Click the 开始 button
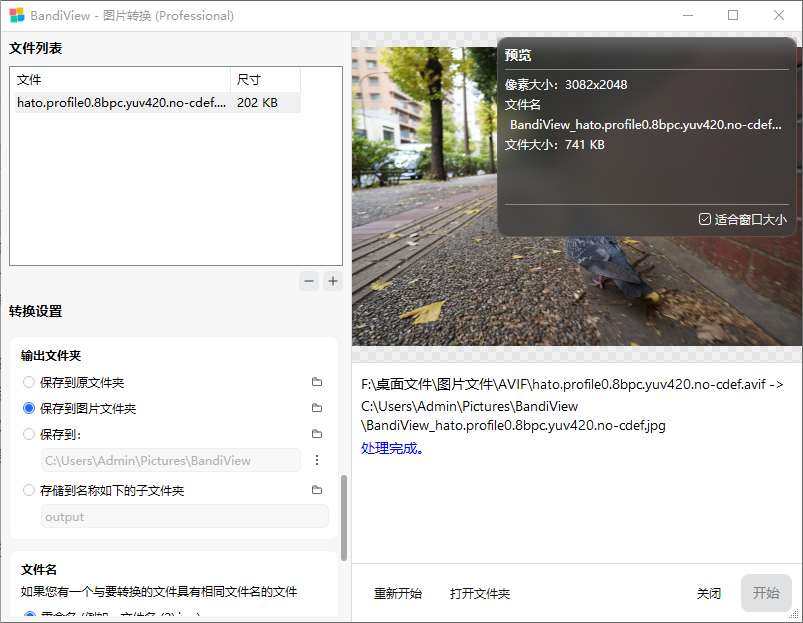The width and height of the screenshot is (803, 623). pos(766,593)
